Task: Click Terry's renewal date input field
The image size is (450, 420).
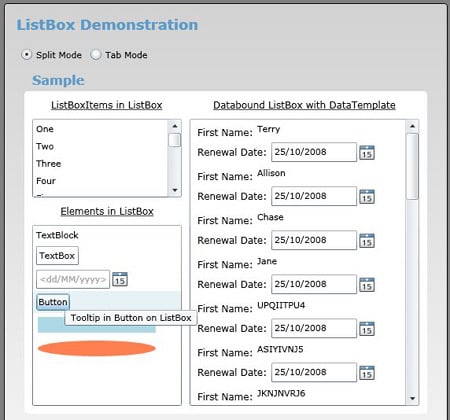Action: pyautogui.click(x=314, y=152)
